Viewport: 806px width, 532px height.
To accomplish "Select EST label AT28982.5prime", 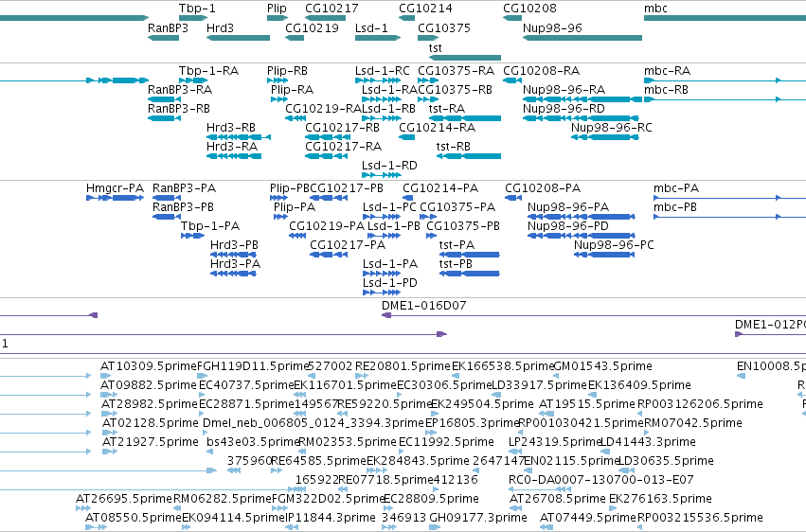I will (x=150, y=404).
